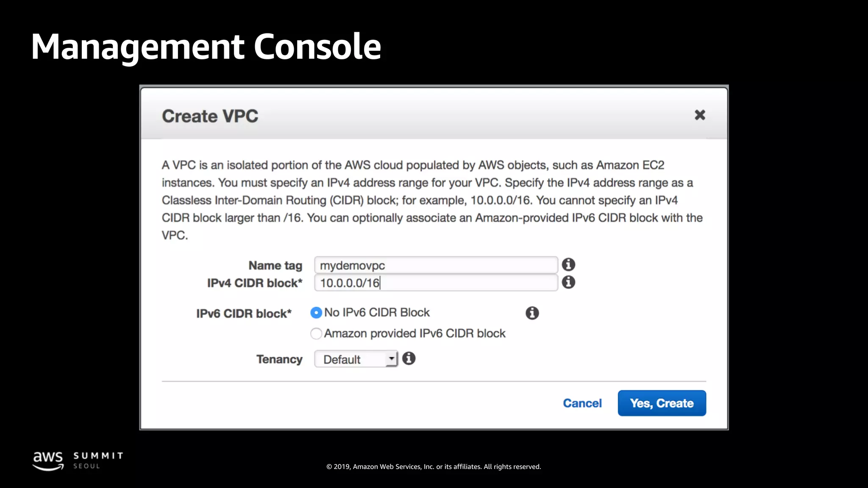Click the info icon beside IPv4 CIDR block
Viewport: 868px width, 488px height.
pos(568,282)
